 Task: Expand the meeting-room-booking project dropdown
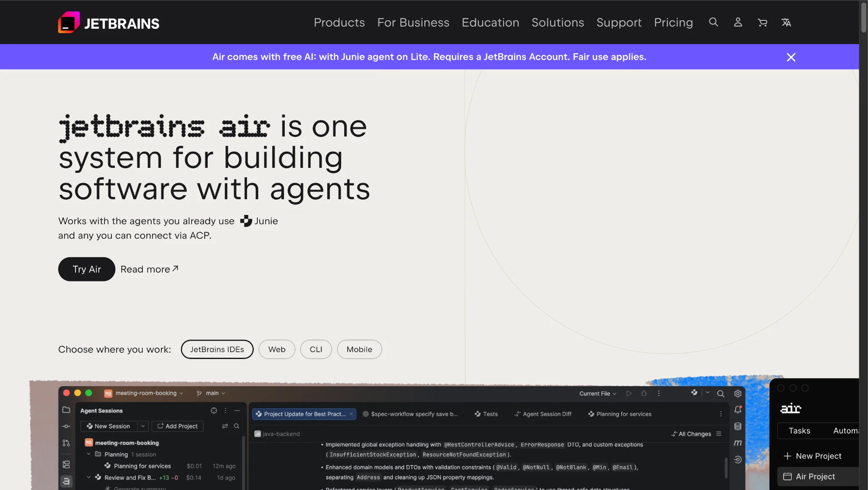[x=144, y=393]
